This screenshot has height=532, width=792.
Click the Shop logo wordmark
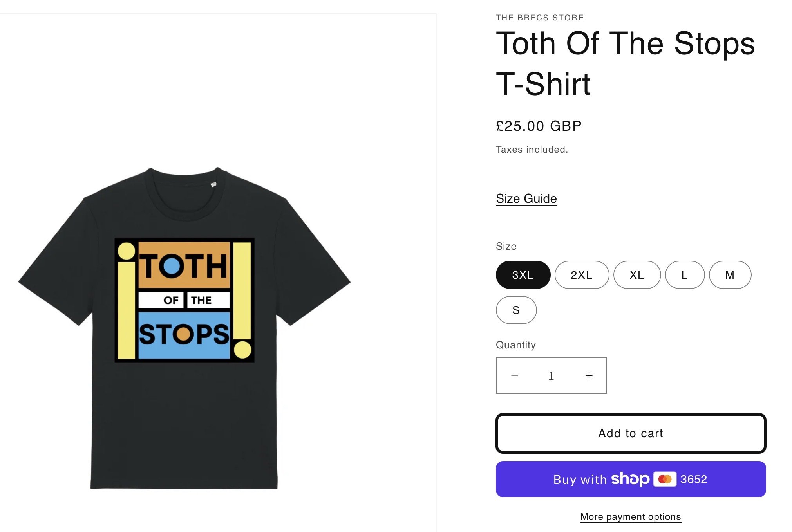coord(630,479)
